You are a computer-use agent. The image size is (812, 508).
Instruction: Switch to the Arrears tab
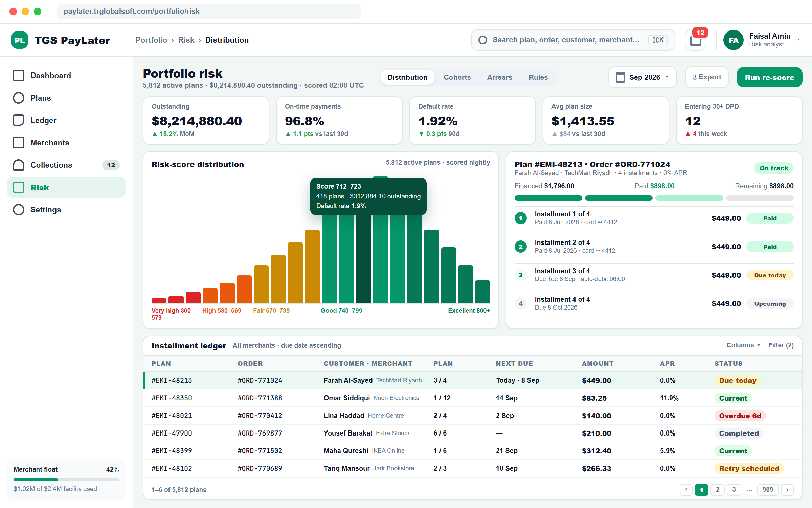pos(500,77)
